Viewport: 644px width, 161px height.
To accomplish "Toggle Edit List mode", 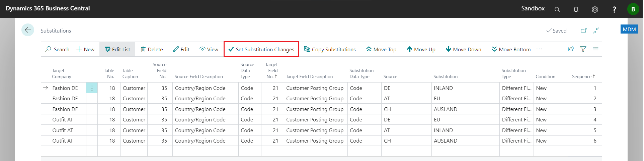I will [x=117, y=49].
